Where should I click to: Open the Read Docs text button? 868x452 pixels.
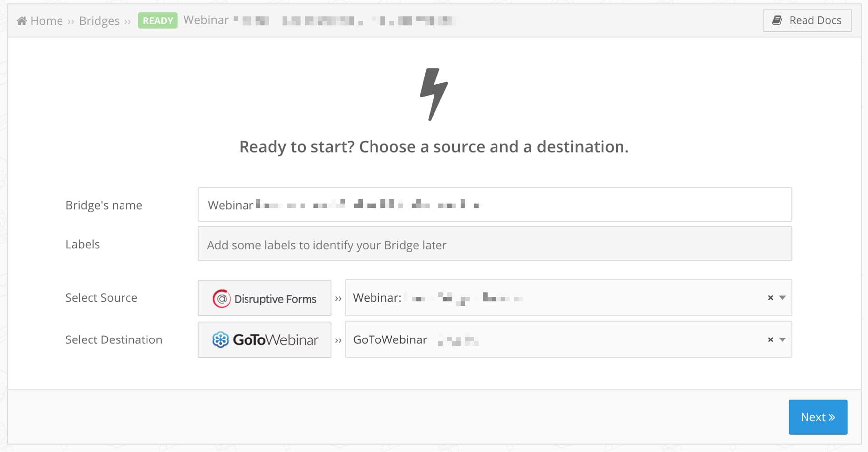point(815,20)
